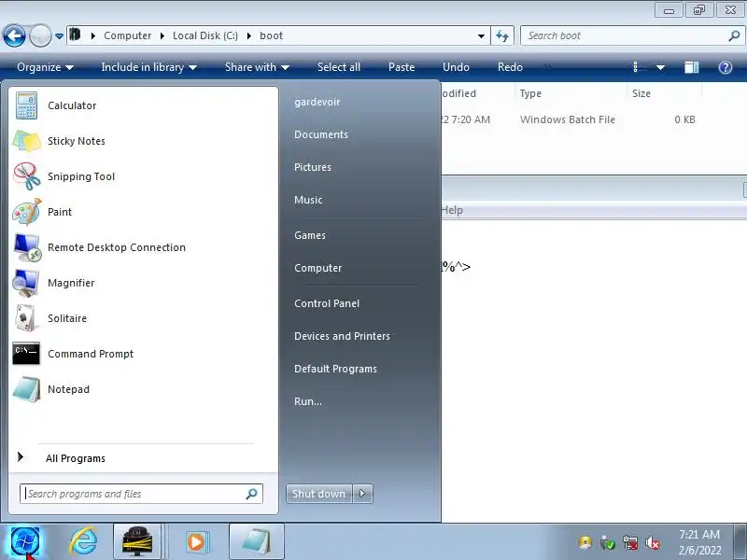Screen dimensions: 747x560
Task: Open the taskbar app with monitor icon
Action: click(137, 542)
